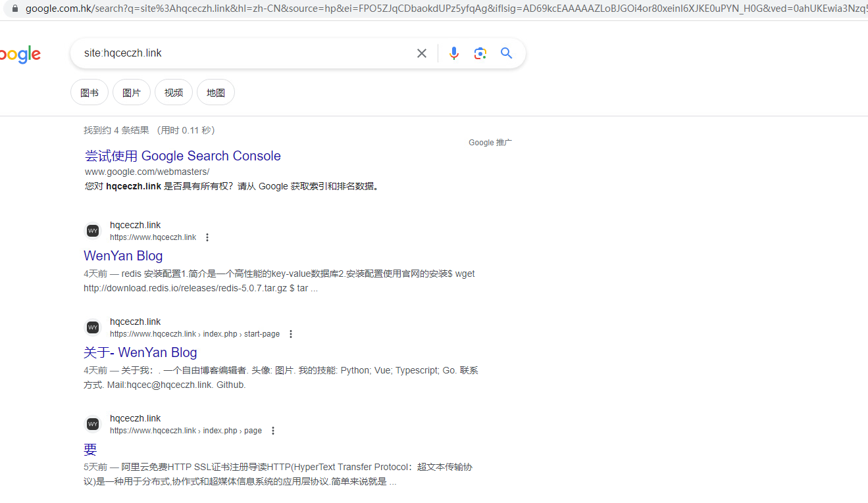Click the 找到约 4 条结果 stats text

[149, 130]
